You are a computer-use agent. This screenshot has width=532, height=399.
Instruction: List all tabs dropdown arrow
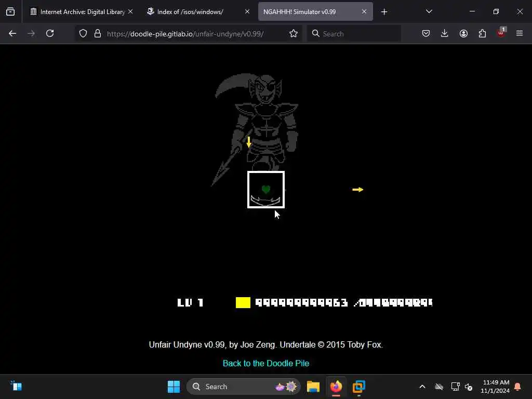(x=429, y=12)
